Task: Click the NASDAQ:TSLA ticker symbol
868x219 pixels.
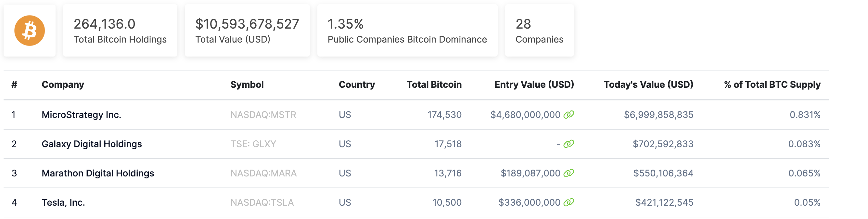Action: 262,202
